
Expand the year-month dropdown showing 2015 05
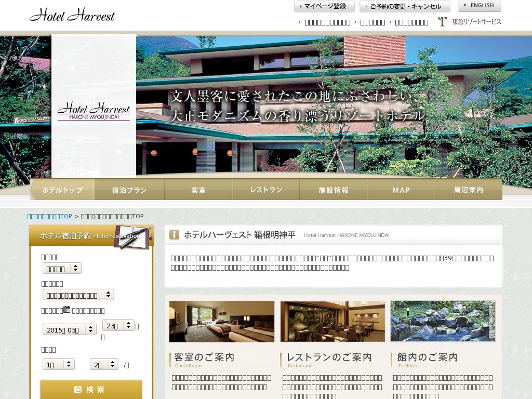click(x=70, y=329)
